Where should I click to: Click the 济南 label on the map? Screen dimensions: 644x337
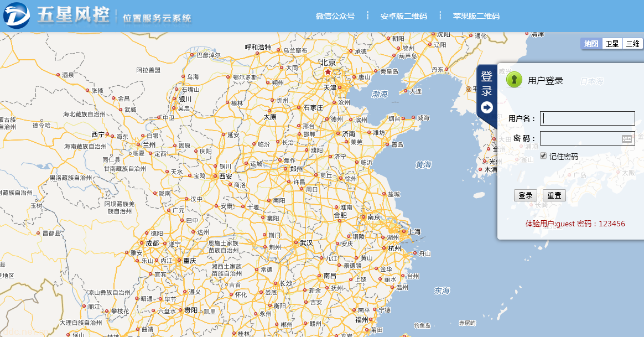(349, 133)
